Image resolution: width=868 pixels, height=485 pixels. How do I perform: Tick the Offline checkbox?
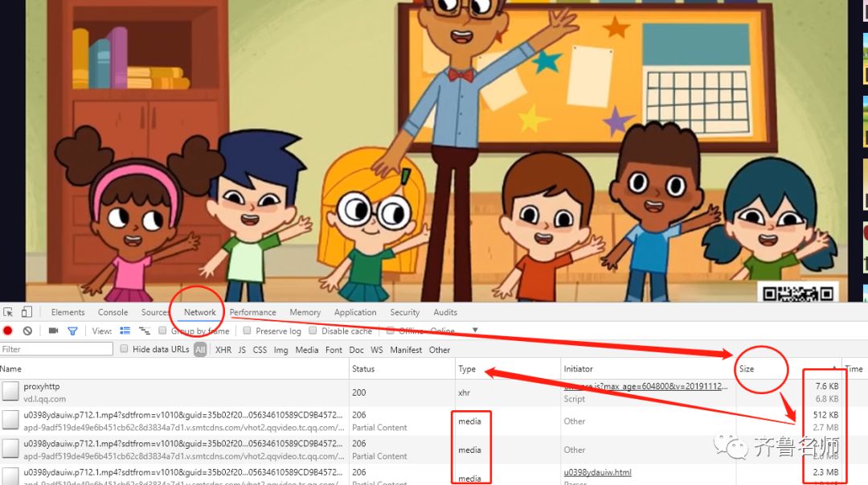click(x=391, y=331)
